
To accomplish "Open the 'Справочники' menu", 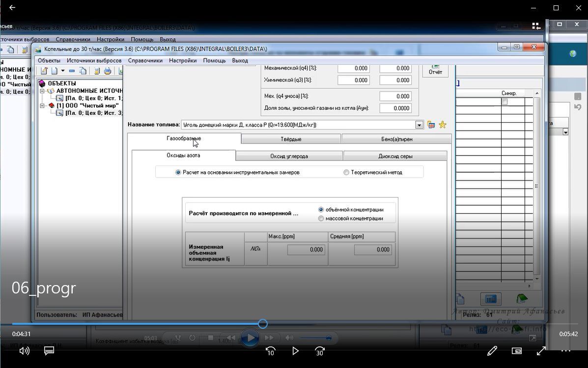I will (145, 60).
